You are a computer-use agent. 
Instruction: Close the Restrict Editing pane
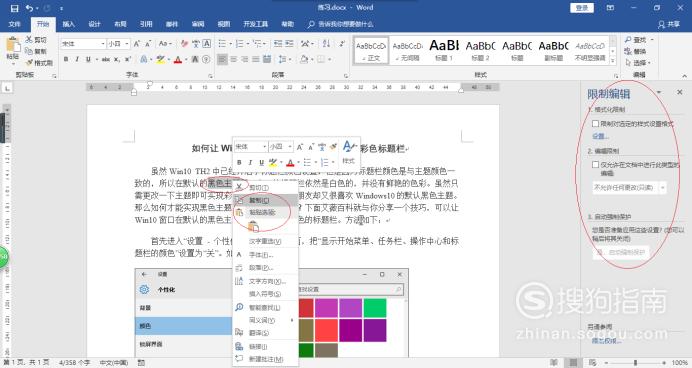click(680, 92)
